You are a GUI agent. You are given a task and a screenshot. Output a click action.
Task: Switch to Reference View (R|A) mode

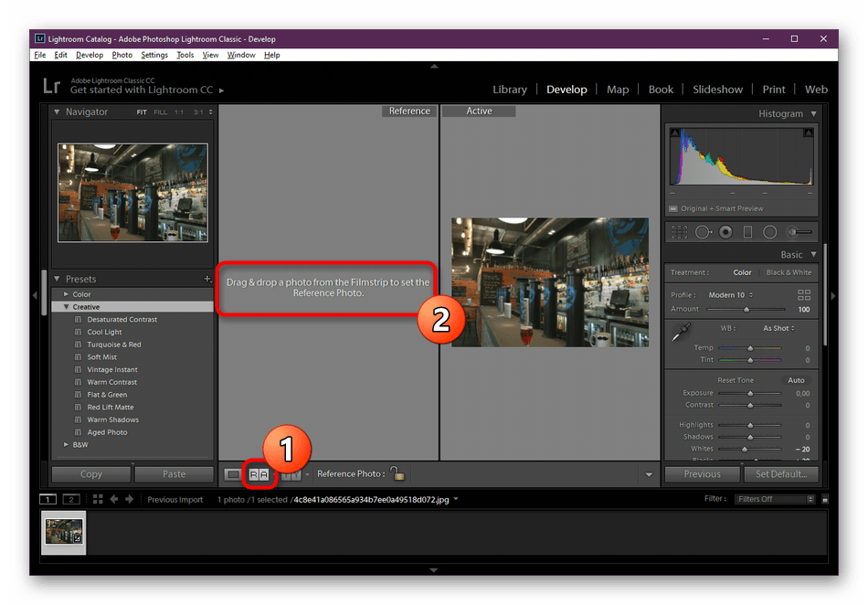click(259, 474)
